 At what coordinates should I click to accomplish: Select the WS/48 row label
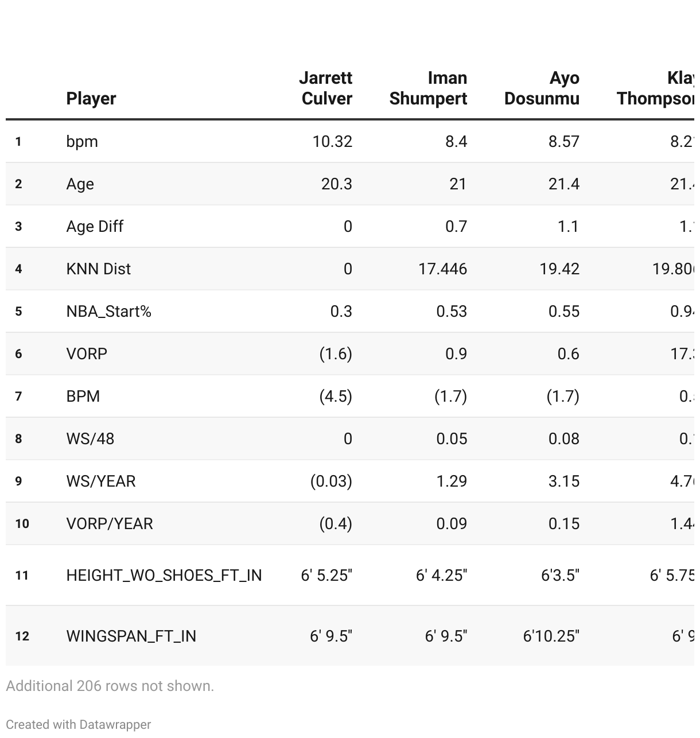coord(90,438)
